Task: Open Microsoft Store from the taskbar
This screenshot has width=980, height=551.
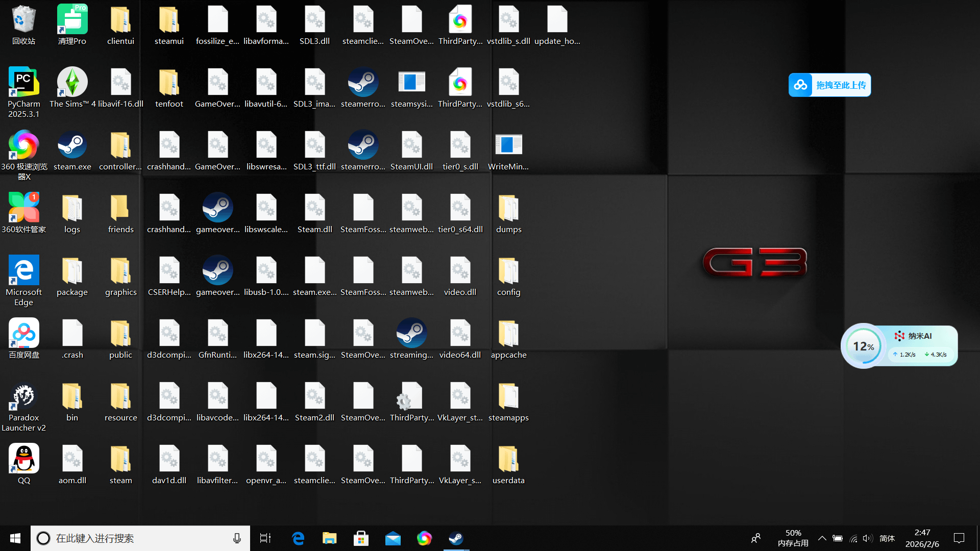Action: point(361,538)
